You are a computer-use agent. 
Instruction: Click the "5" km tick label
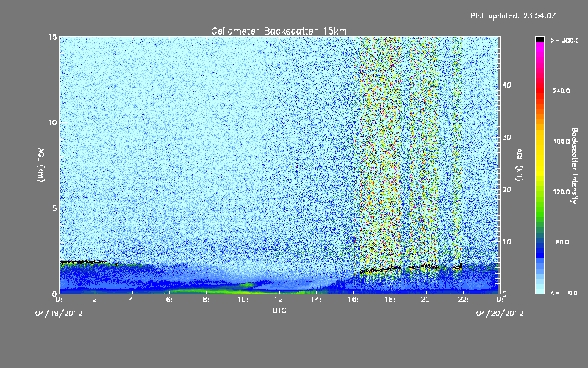pos(54,208)
